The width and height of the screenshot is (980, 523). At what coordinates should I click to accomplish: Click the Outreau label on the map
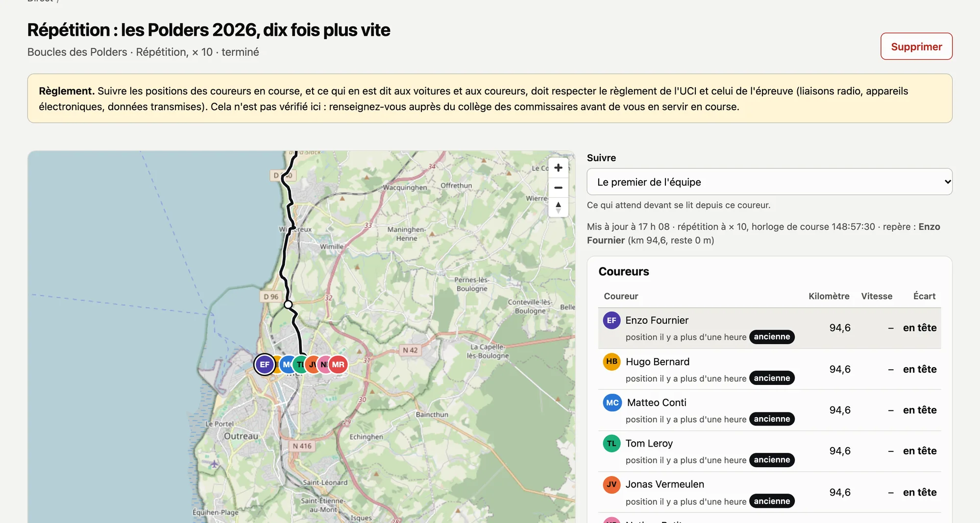[x=241, y=436]
